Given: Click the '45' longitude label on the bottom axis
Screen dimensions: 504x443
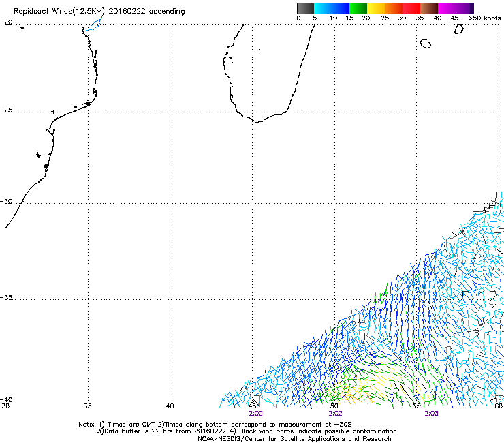Looking at the screenshot, I should 252,406.
